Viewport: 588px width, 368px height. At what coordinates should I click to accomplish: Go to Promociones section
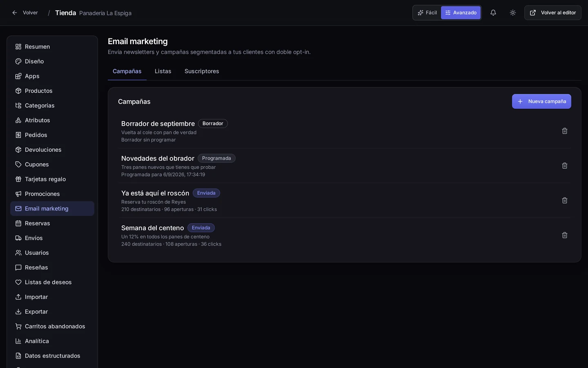[52, 194]
